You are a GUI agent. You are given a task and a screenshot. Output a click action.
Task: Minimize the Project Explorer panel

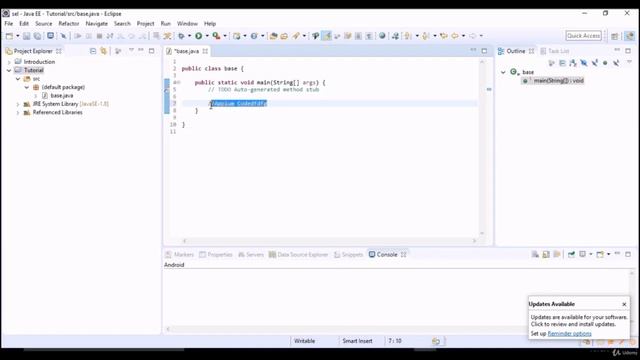(x=141, y=50)
